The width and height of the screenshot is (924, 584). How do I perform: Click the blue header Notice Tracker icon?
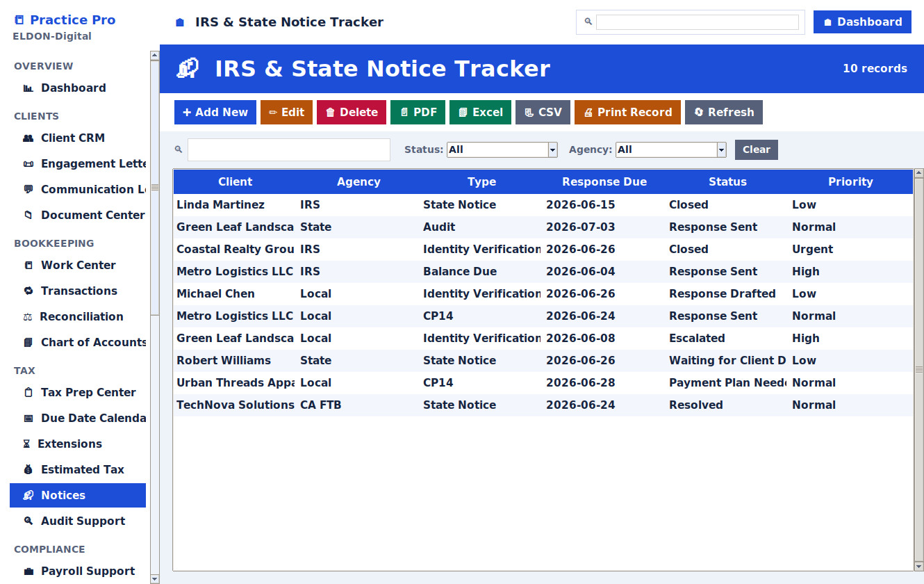tap(188, 68)
